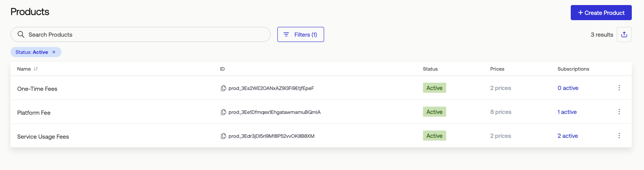Click the export results icon
Viewport: 644px width, 170px height.
[624, 34]
